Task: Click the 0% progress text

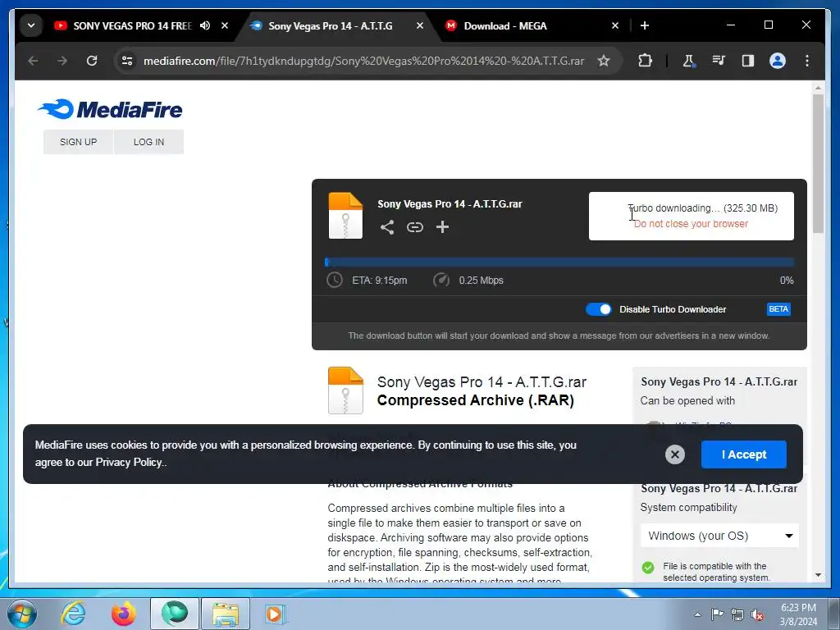Action: (787, 281)
